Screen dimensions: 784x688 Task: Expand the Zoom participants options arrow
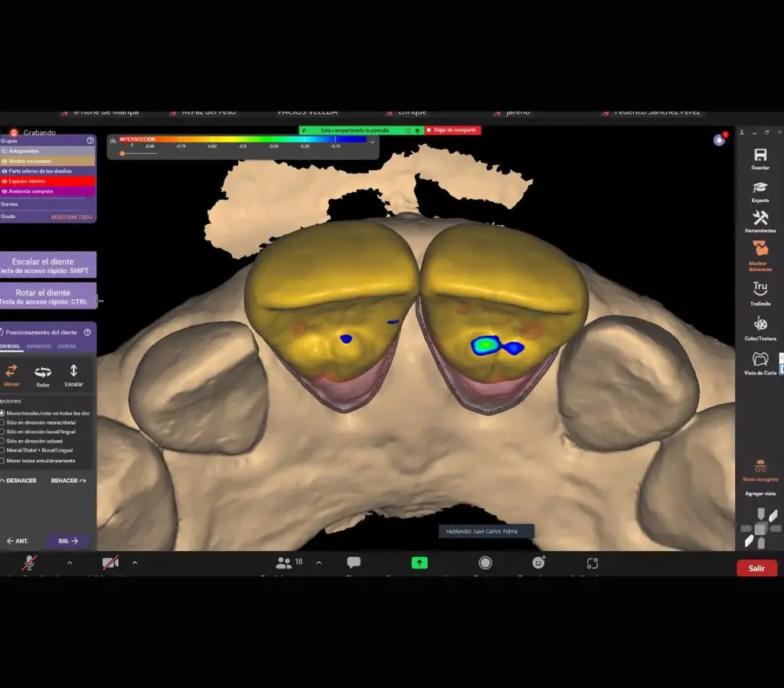tap(318, 562)
